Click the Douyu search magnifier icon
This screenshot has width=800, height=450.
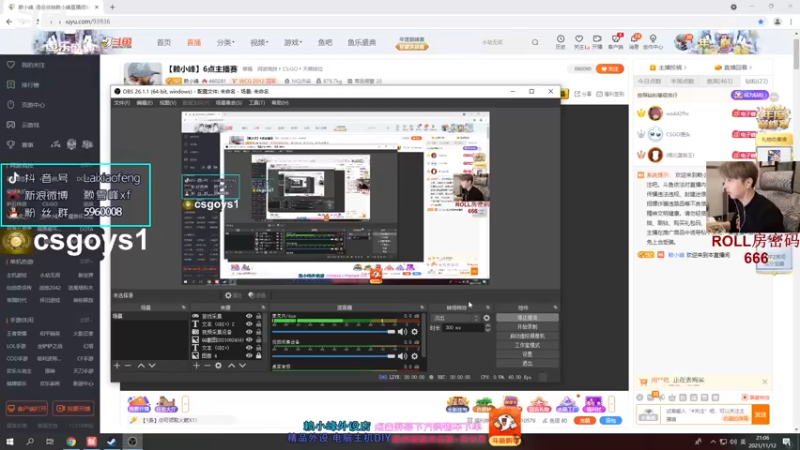coord(535,42)
